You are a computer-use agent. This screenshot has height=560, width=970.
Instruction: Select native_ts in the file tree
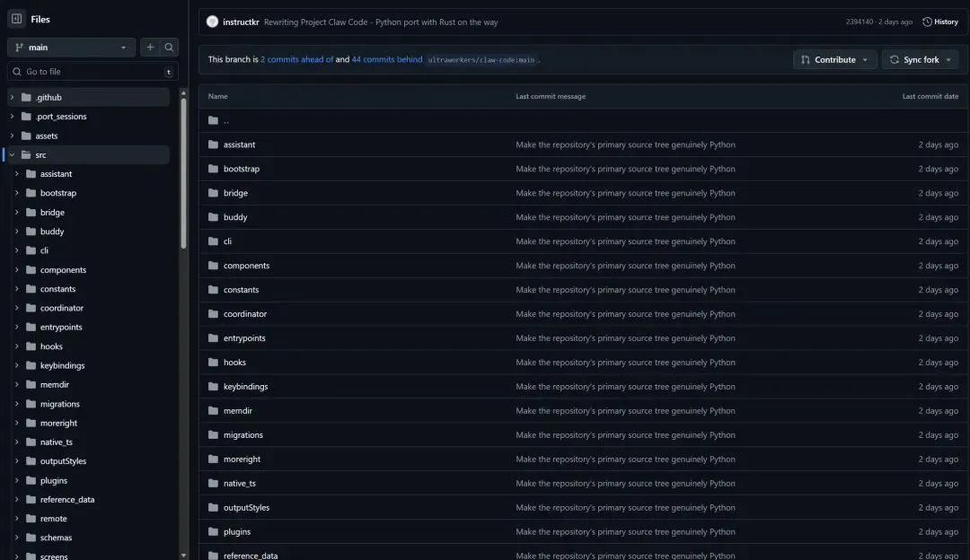57,442
